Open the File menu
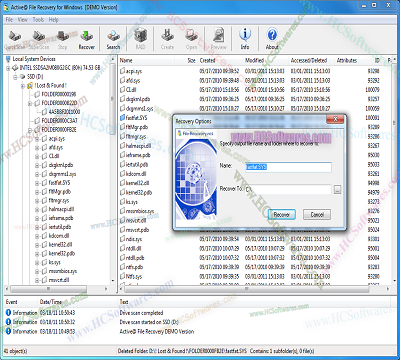Screen dimensions: 400x360 pyautogui.click(x=9, y=20)
